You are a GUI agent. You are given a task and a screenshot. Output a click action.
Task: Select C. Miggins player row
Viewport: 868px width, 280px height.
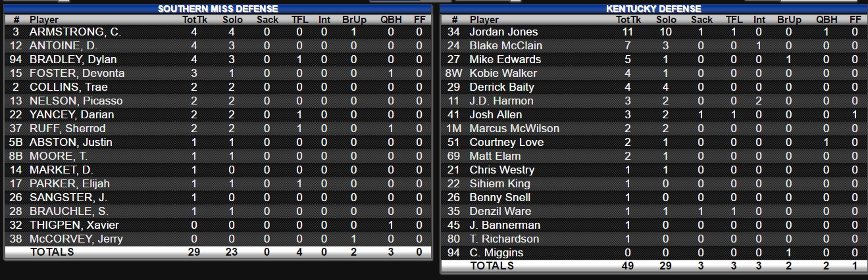pos(653,252)
